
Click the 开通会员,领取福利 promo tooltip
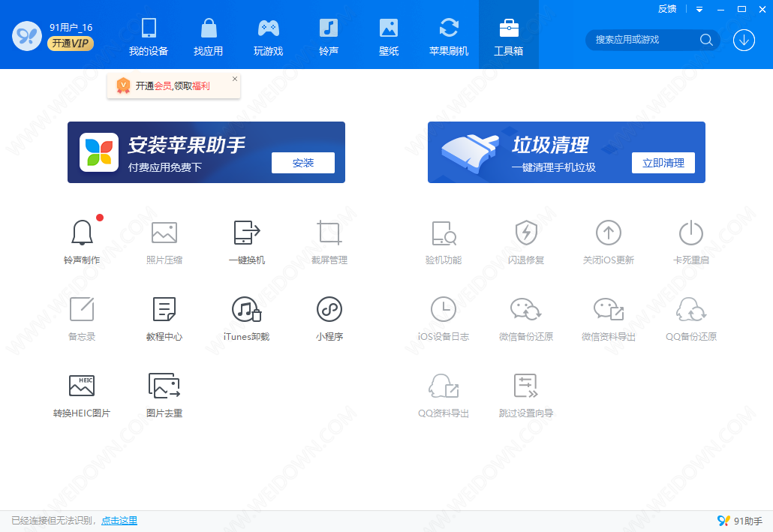click(x=173, y=86)
